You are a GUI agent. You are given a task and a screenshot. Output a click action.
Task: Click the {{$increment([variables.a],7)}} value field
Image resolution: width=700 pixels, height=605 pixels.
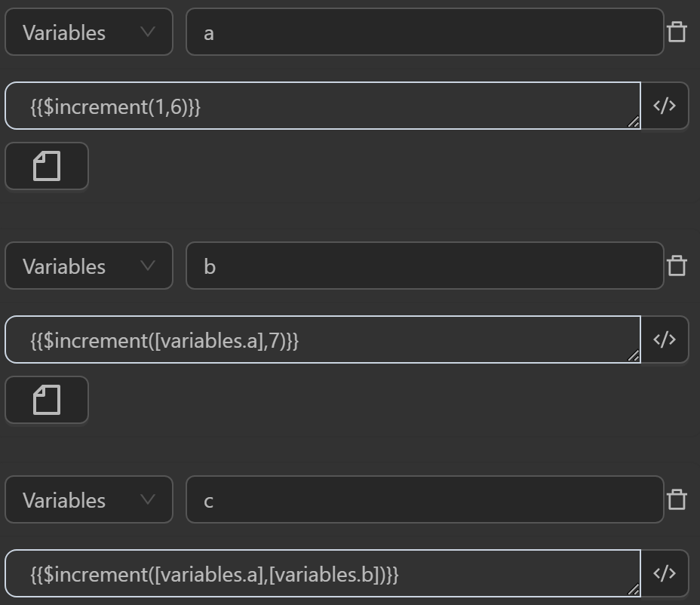click(x=322, y=339)
